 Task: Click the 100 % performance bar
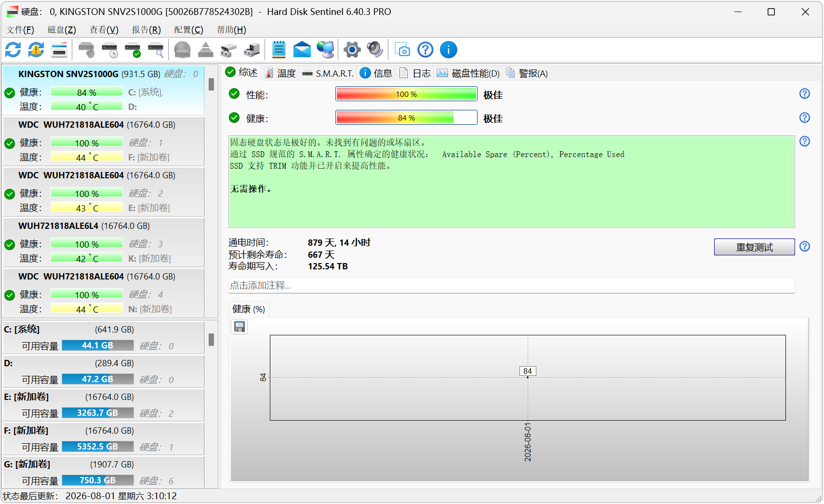pyautogui.click(x=406, y=94)
